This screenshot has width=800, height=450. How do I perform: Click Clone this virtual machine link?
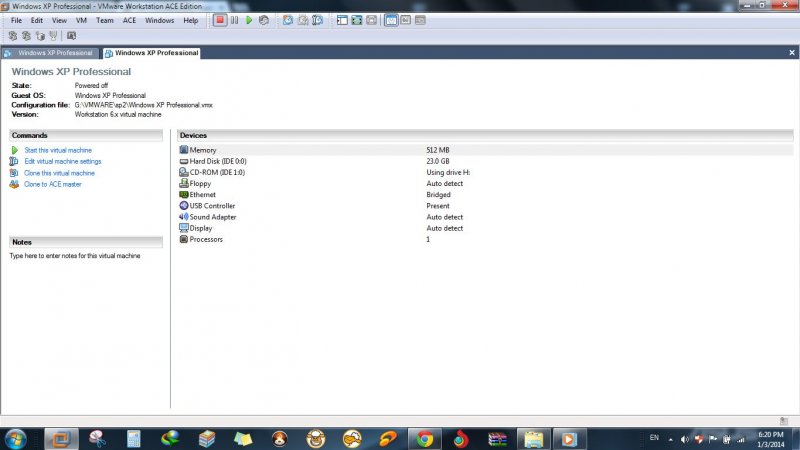[59, 173]
